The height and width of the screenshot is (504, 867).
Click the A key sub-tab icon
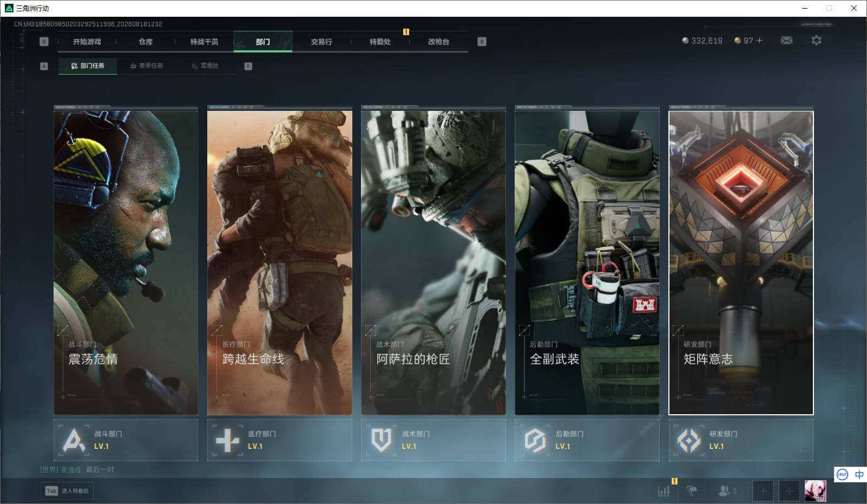(x=44, y=66)
